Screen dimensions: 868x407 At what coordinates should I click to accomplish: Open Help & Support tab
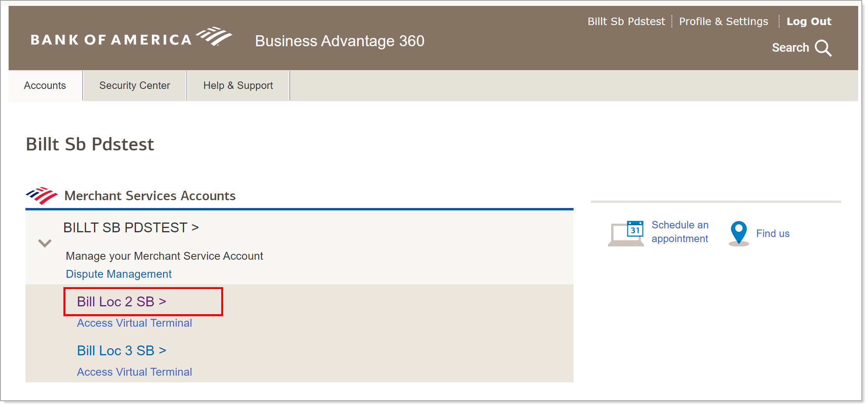238,85
